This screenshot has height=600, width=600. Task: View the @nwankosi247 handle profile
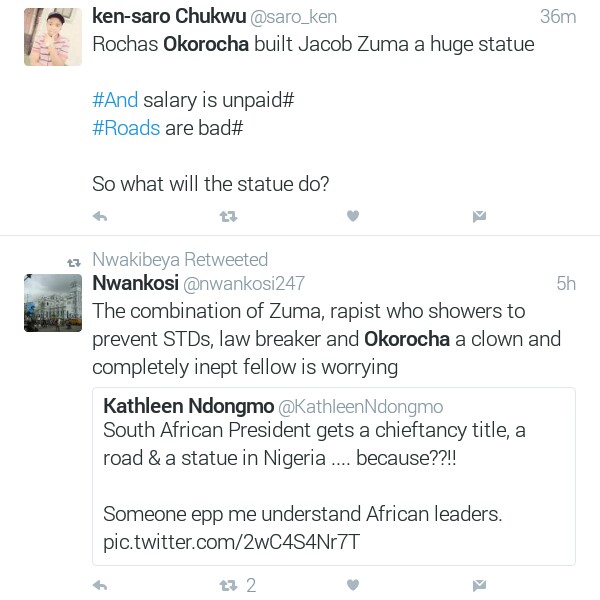245,284
